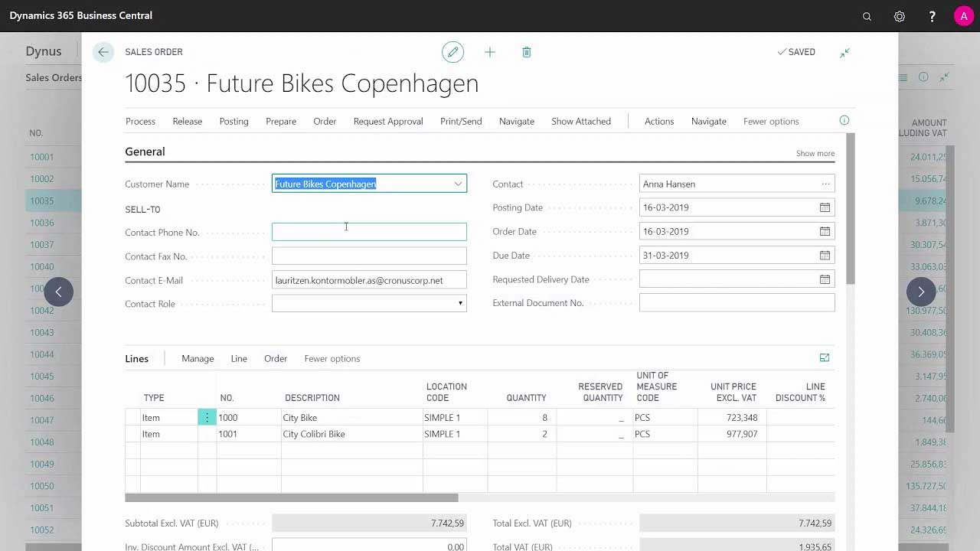
Task: Click the trash delete icon
Action: coord(527,52)
